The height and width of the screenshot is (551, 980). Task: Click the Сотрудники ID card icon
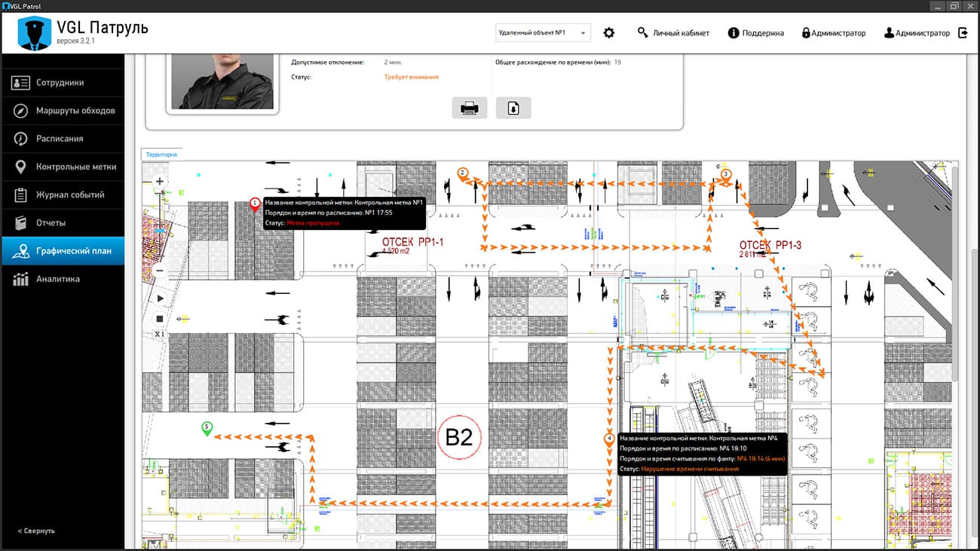pos(21,83)
